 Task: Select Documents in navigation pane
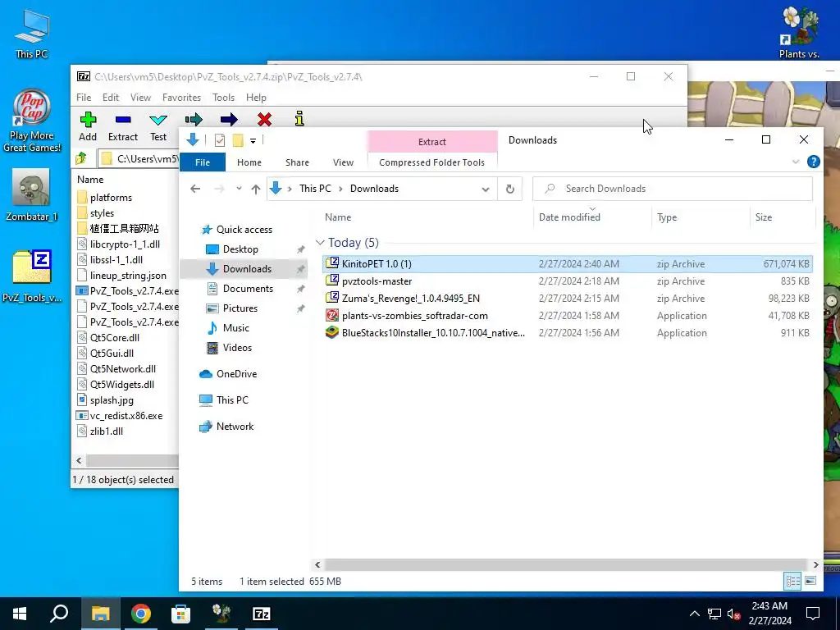(x=248, y=288)
